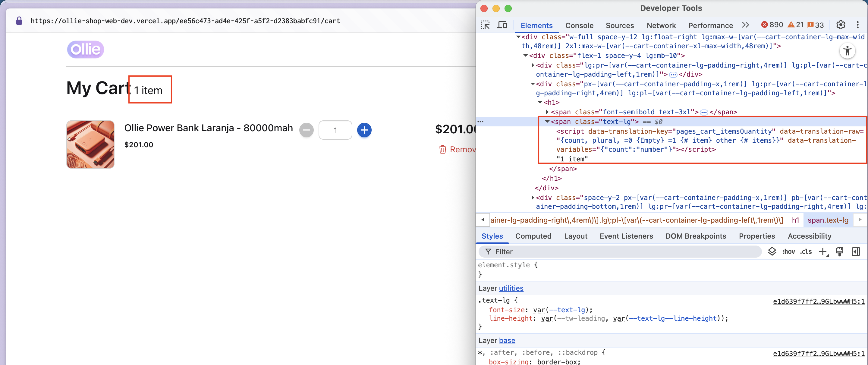This screenshot has width=868, height=365.
Task: Click the Remove item link
Action: tap(458, 149)
